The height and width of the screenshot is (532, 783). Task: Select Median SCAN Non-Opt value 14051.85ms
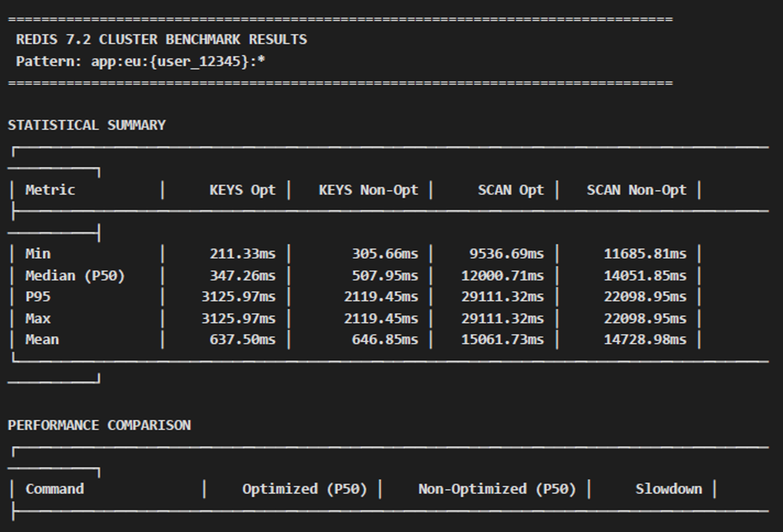(x=645, y=276)
